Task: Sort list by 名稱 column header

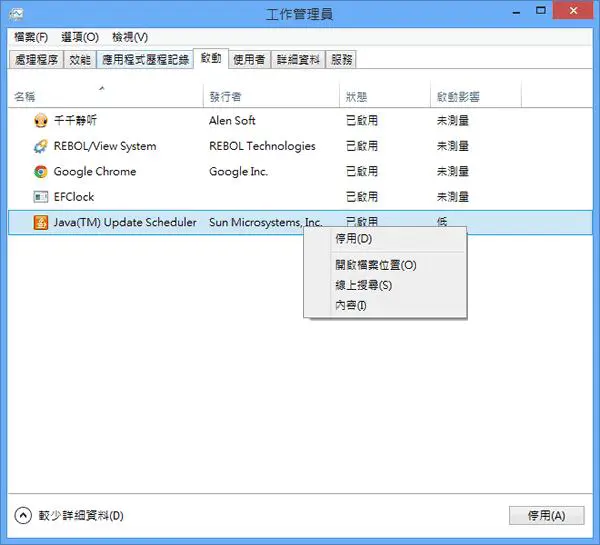Action: click(x=106, y=96)
